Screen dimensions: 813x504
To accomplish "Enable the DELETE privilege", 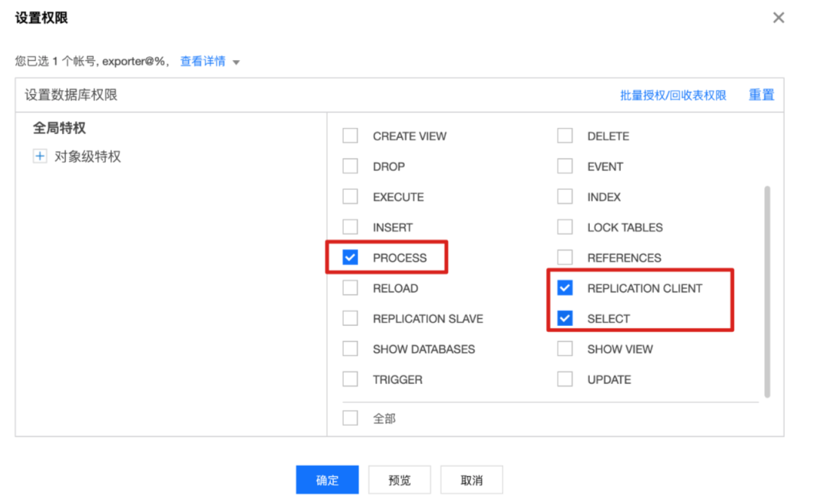I will pos(565,135).
